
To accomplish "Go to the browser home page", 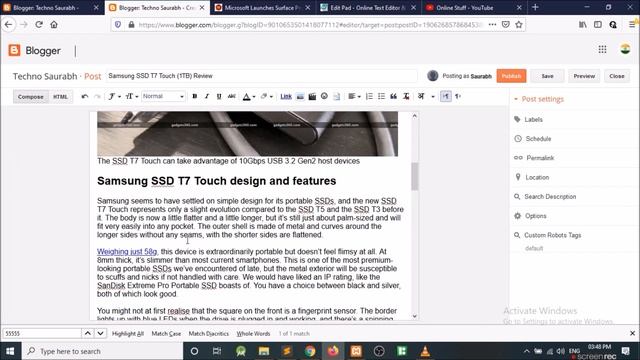I will [54, 25].
